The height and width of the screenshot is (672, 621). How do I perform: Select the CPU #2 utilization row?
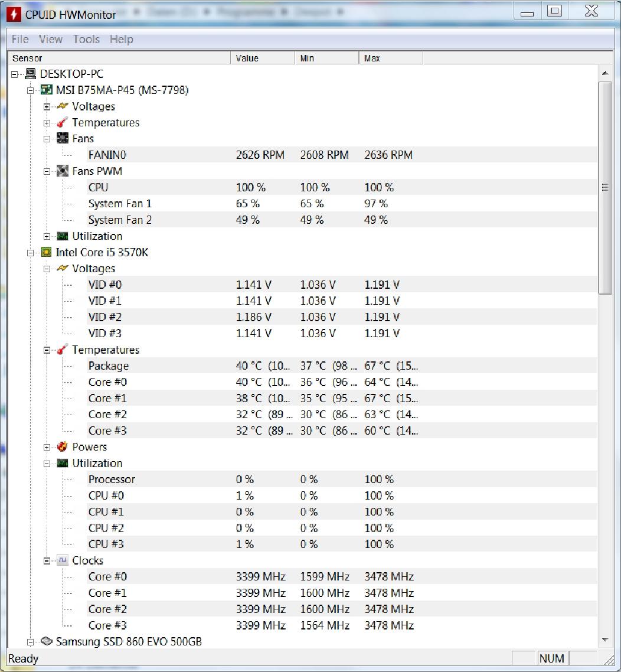tap(342, 528)
